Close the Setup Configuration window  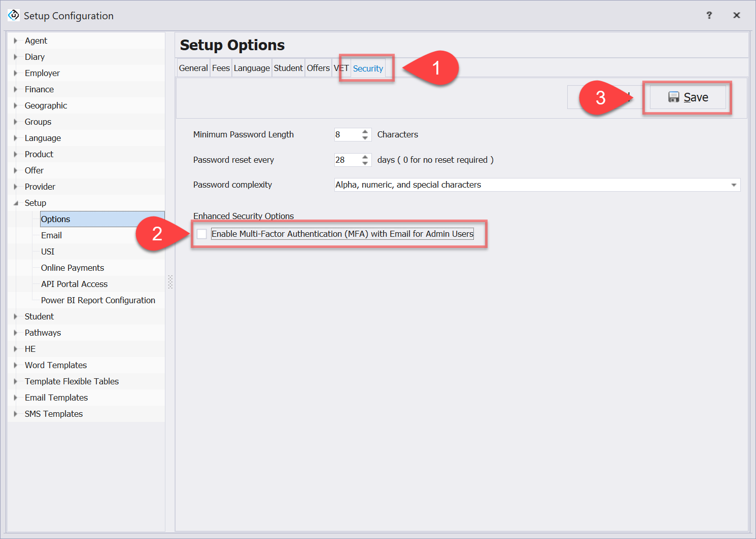[x=736, y=15]
